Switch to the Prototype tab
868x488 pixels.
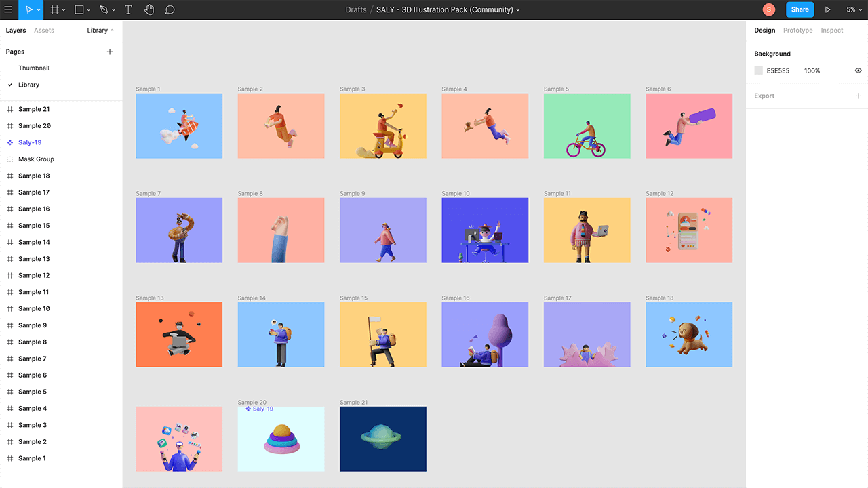coord(797,30)
